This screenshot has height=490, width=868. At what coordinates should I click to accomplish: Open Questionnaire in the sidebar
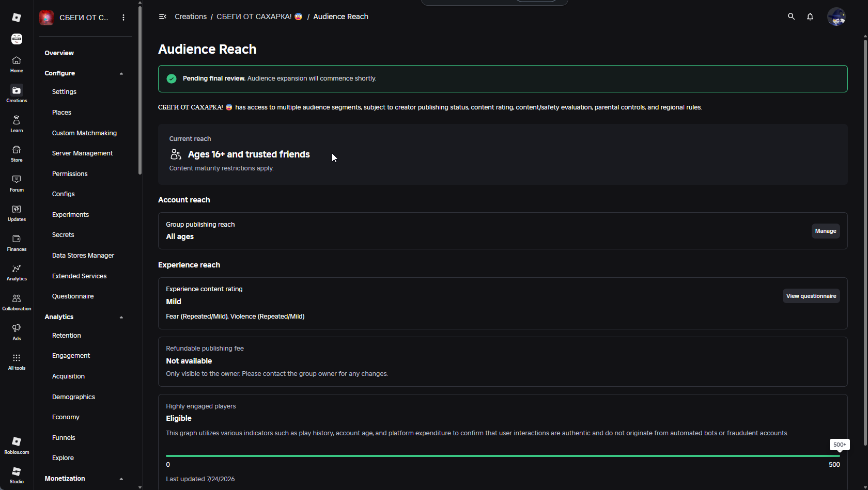(73, 296)
